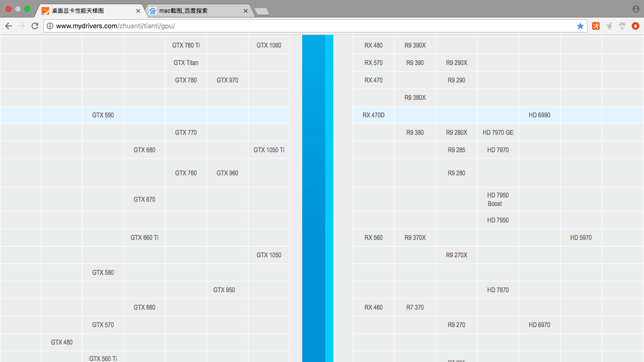Open a new tab

[x=262, y=11]
